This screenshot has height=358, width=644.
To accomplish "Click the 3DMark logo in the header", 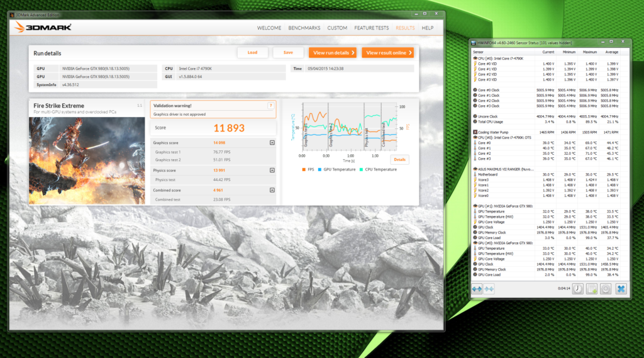I will coord(43,28).
